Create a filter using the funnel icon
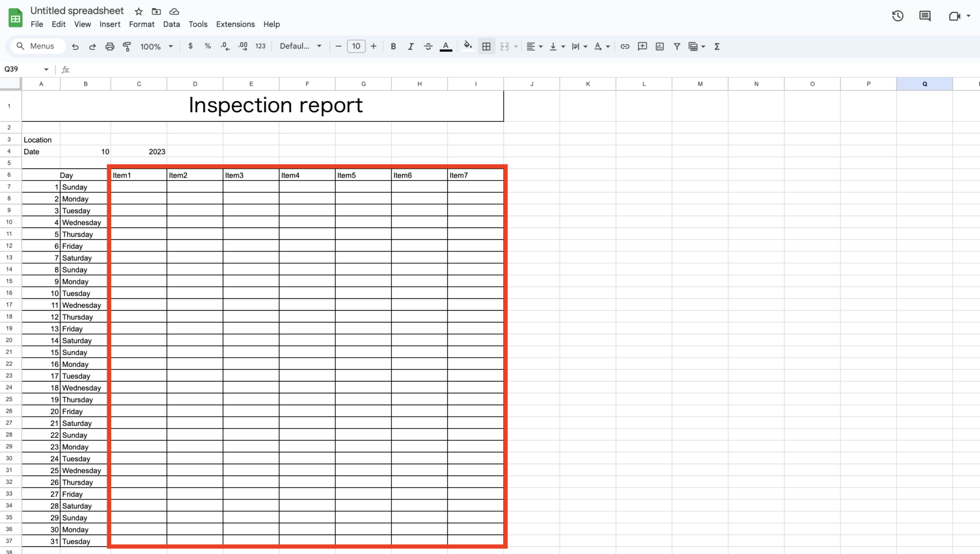This screenshot has width=980, height=554. (x=676, y=46)
